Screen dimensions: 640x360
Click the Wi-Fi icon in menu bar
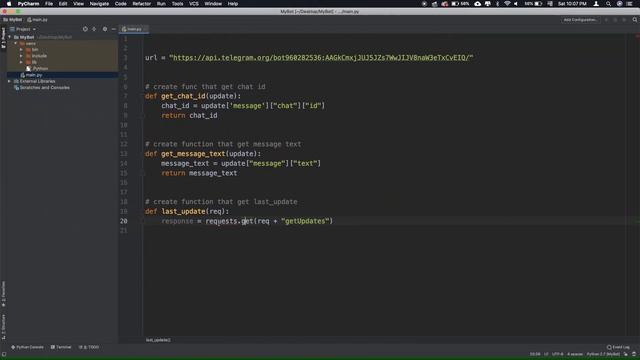(x=507, y=4)
